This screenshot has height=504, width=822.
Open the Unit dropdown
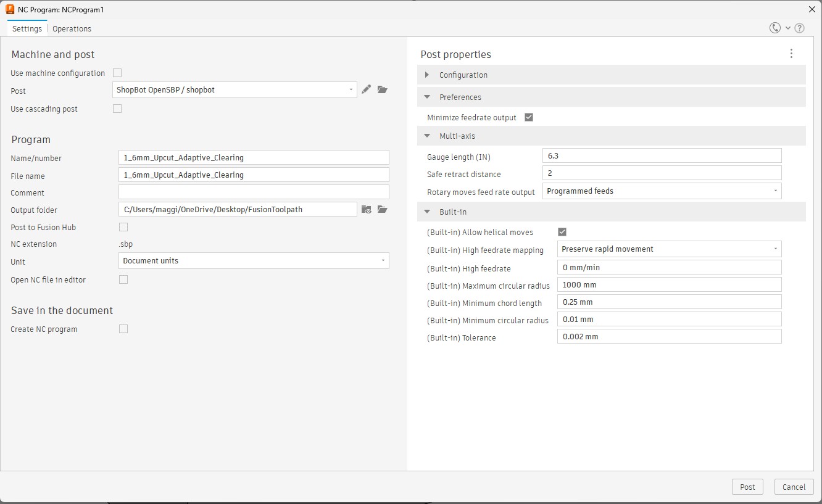pyautogui.click(x=254, y=260)
